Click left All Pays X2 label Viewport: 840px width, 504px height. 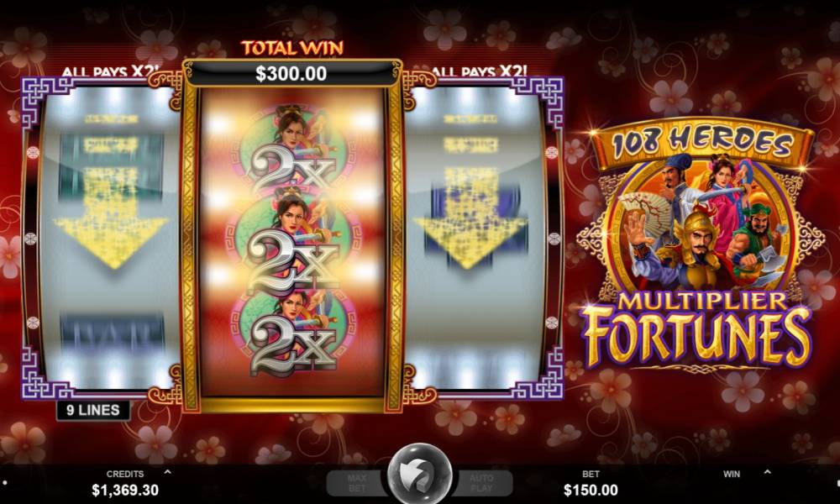pos(112,71)
